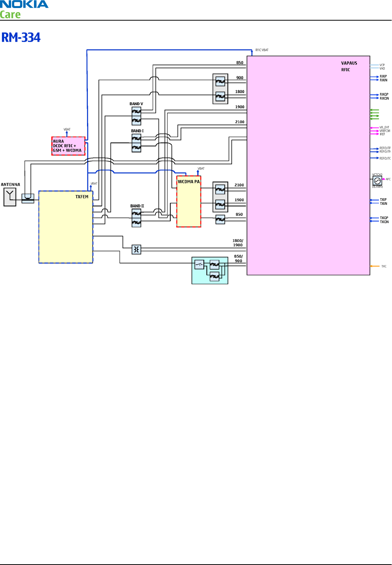The width and height of the screenshot is (392, 565).
Task: Select the TXFEM block
Action: click(x=66, y=227)
